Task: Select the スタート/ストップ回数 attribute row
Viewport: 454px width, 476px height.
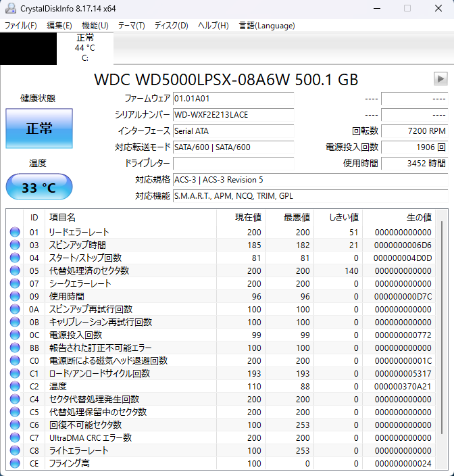Action: (x=221, y=258)
